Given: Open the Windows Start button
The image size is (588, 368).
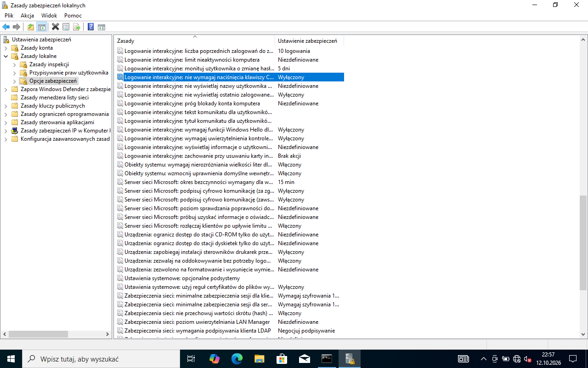Looking at the screenshot, I should coord(11,359).
